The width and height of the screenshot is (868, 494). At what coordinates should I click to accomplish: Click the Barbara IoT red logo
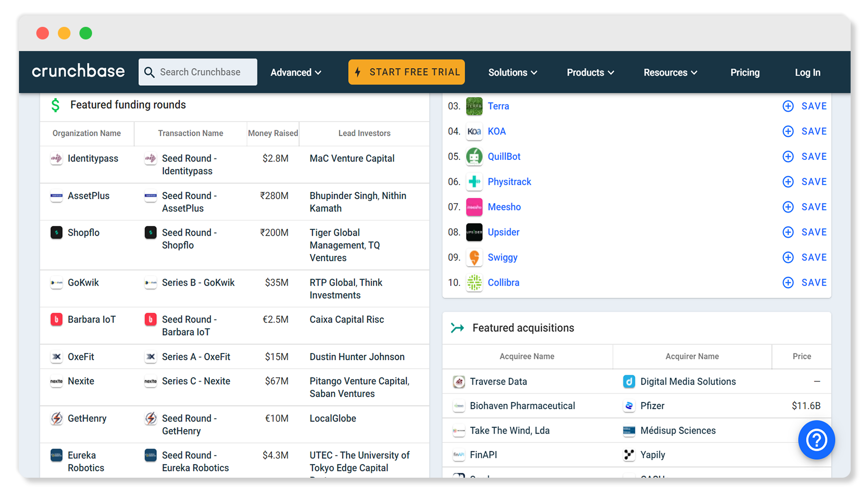click(x=56, y=320)
